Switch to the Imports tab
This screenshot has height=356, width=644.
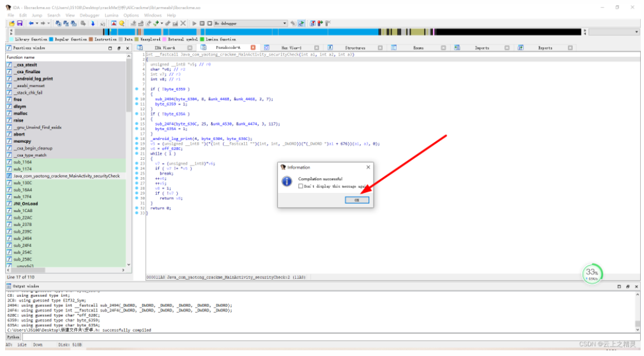(x=482, y=48)
